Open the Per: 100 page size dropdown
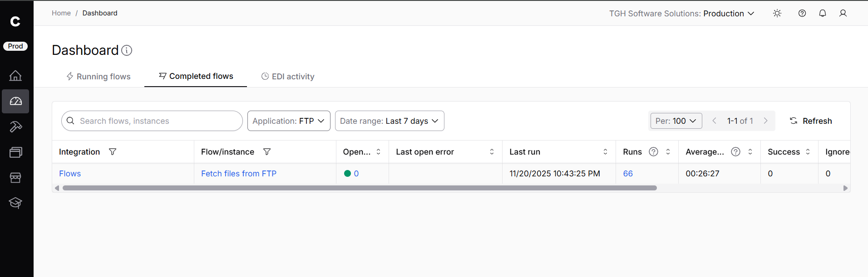The image size is (868, 277). (x=676, y=121)
